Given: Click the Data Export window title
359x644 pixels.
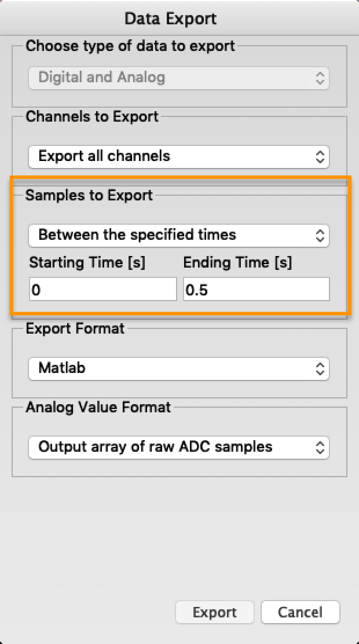Looking at the screenshot, I should tap(179, 19).
